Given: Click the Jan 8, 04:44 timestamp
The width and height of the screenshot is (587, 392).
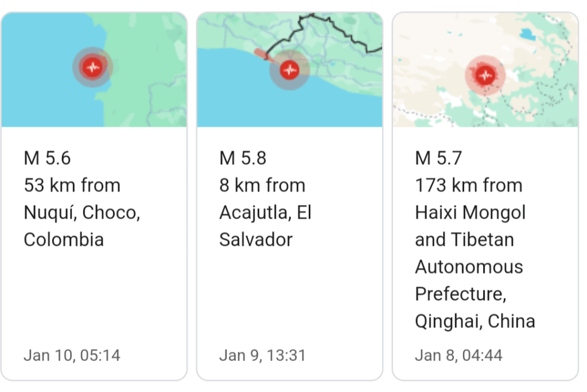Looking at the screenshot, I should [x=458, y=355].
